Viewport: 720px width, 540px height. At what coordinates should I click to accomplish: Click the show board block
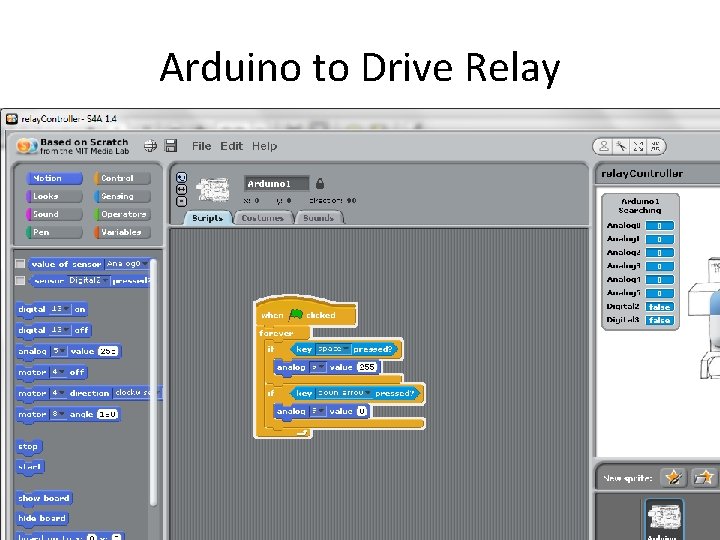(x=44, y=498)
